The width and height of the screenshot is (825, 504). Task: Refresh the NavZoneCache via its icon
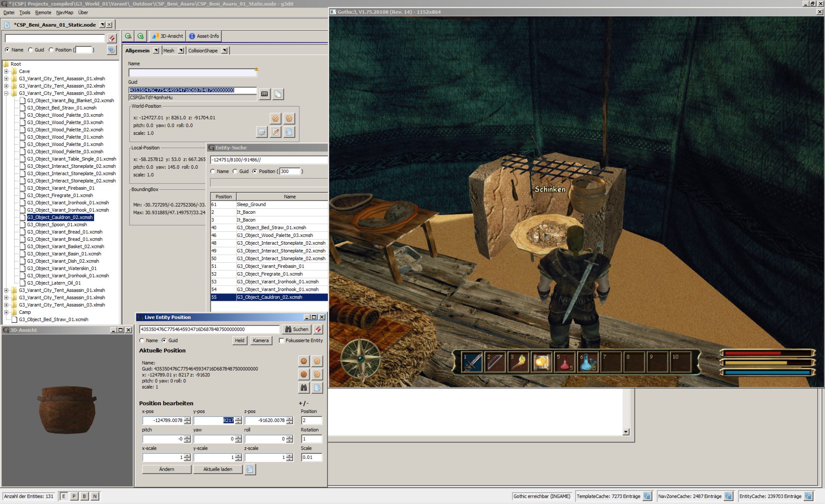[728, 496]
